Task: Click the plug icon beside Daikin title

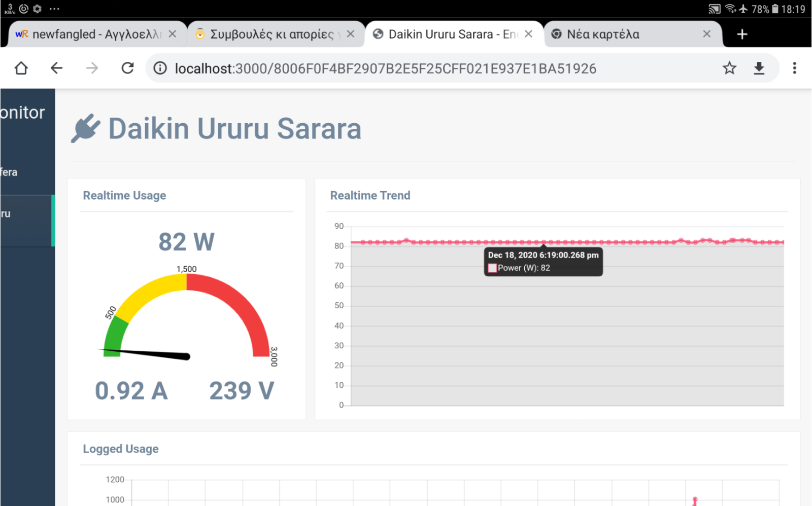Action: coord(85,128)
